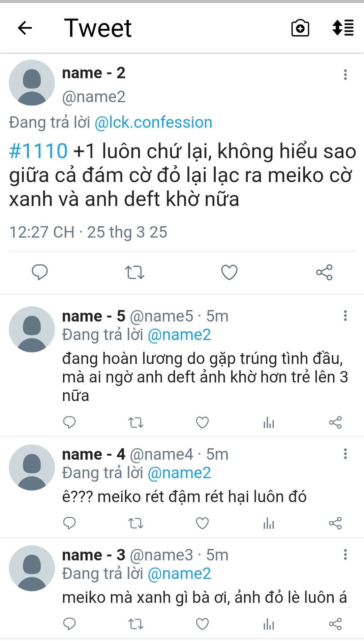Reply to the main tweet by name - 2

40,272
